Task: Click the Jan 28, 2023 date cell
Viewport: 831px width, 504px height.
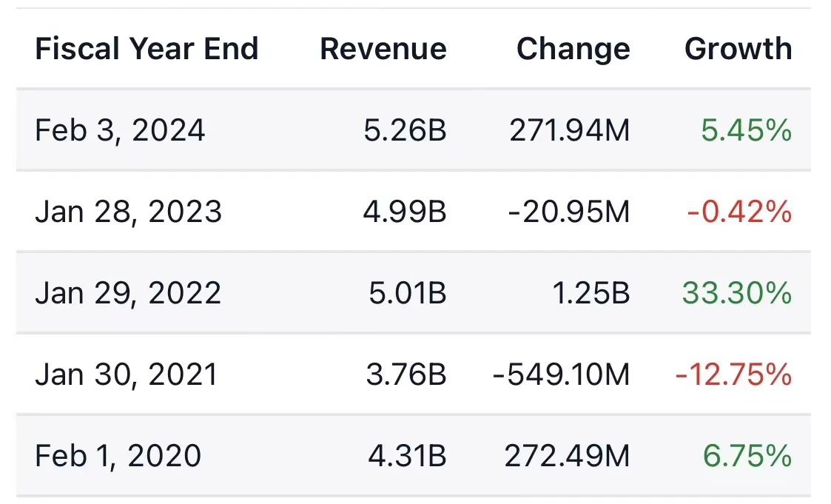Action: tap(128, 212)
